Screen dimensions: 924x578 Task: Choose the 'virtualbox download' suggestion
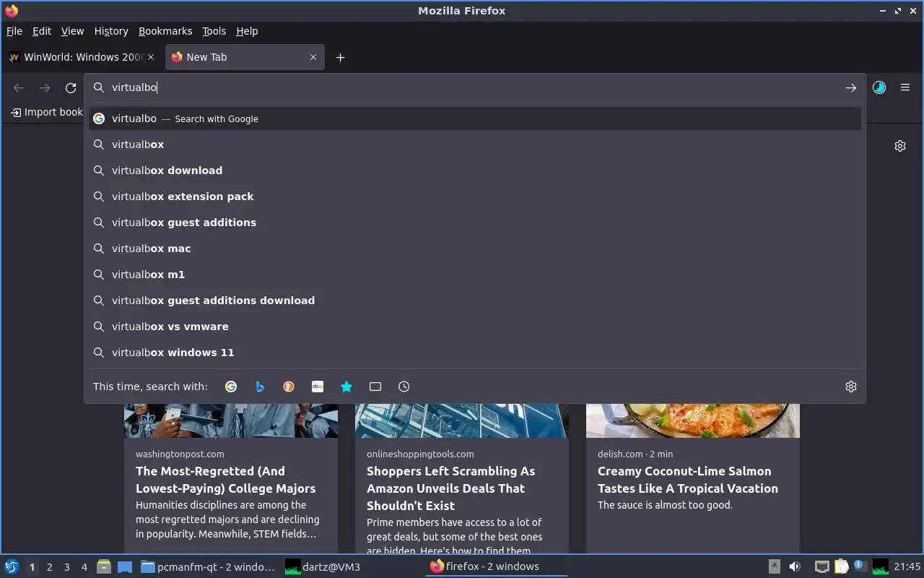[475, 171]
